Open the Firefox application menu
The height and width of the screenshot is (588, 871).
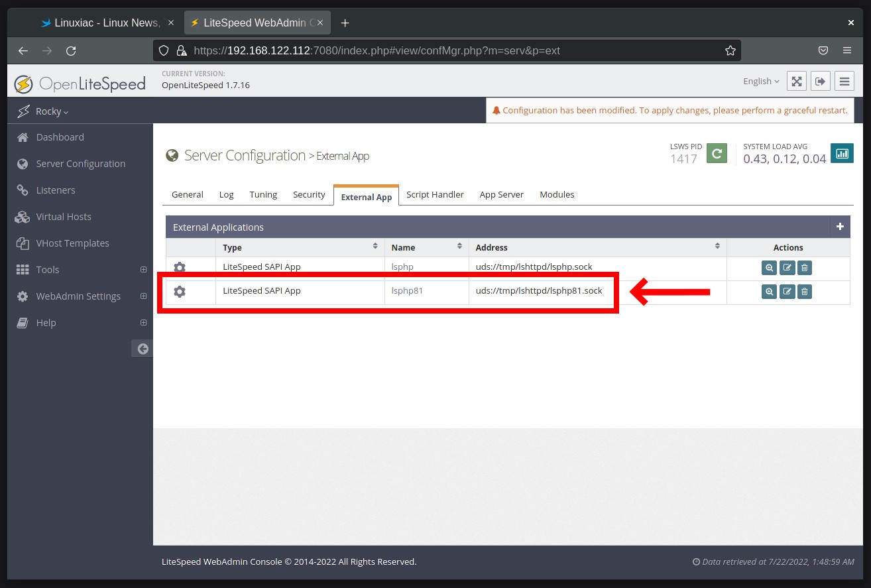847,50
